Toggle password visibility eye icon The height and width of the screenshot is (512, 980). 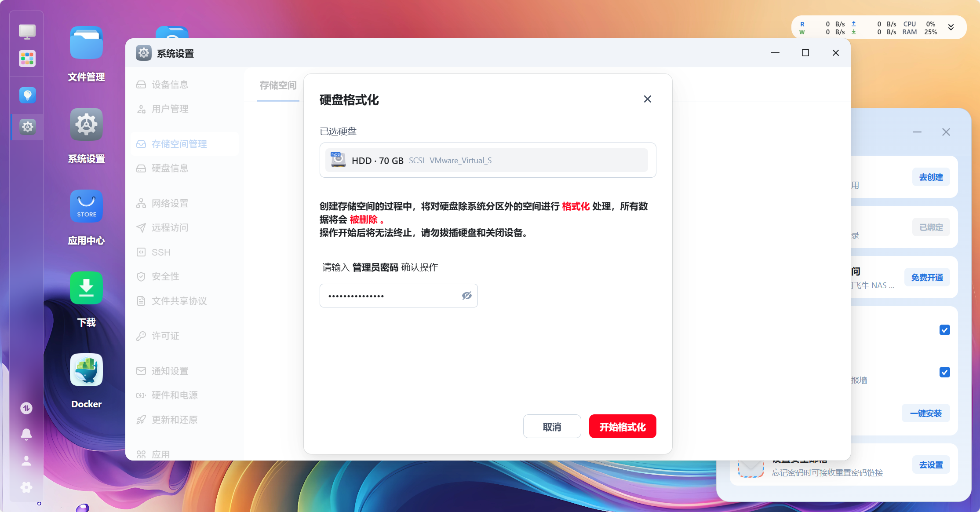(x=466, y=296)
